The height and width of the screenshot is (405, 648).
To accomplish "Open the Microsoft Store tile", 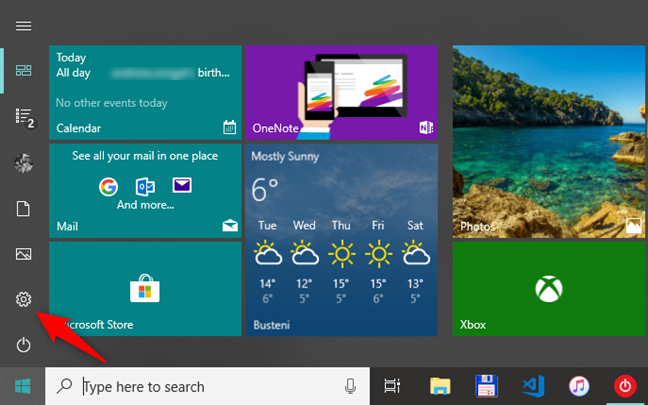I will [145, 289].
